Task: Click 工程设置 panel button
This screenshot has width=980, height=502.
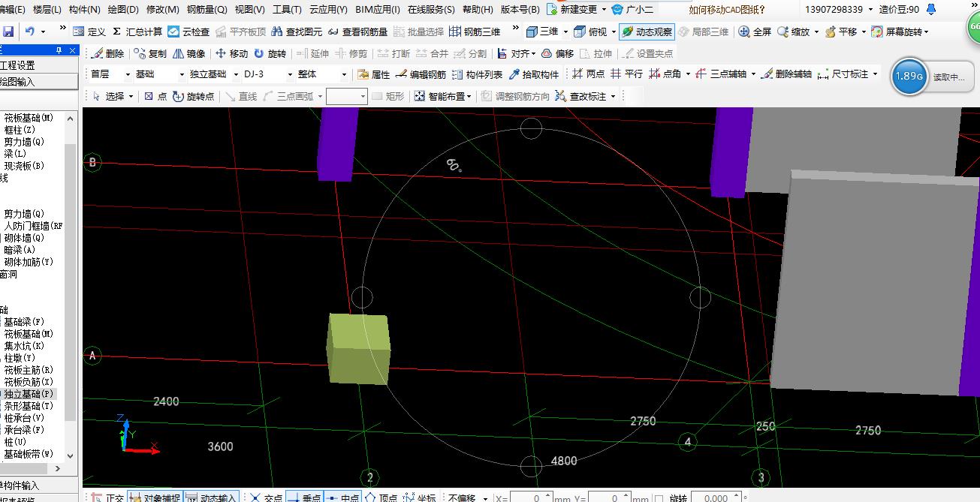Action: coord(39,66)
